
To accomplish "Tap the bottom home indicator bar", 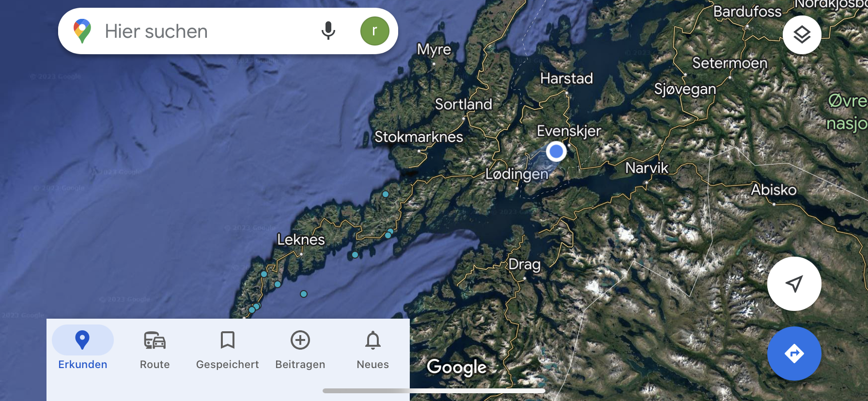I will (x=434, y=391).
